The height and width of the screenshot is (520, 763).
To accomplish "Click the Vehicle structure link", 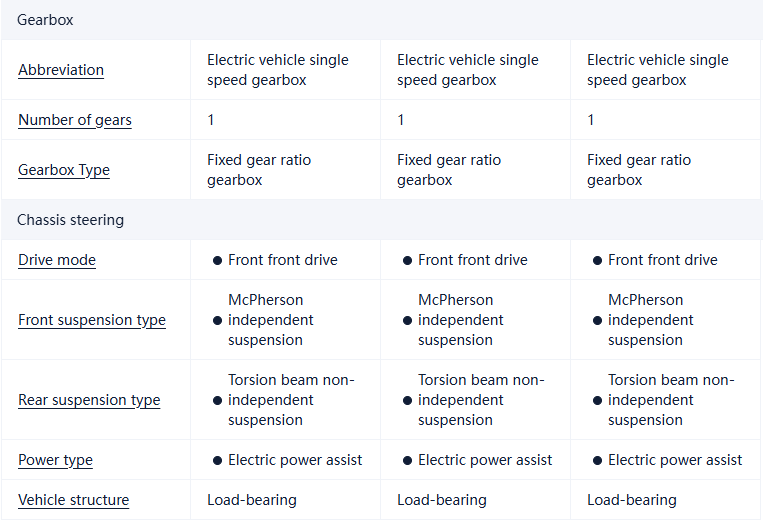I will [73, 500].
